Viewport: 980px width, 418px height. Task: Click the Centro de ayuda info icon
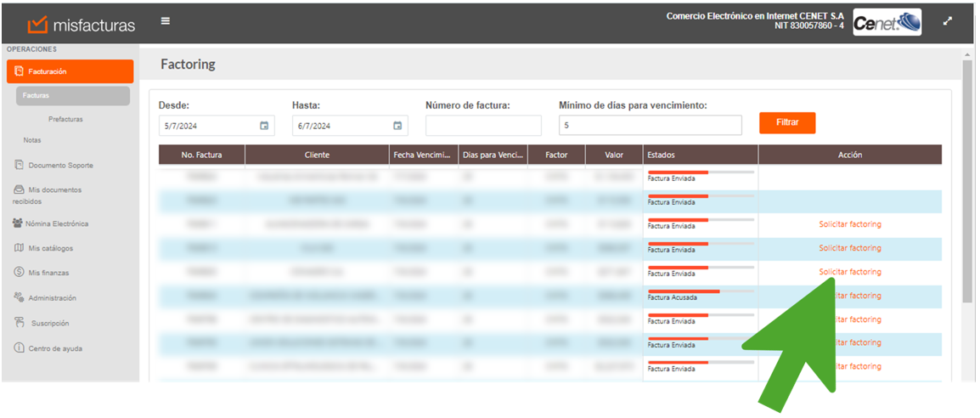pos(19,348)
